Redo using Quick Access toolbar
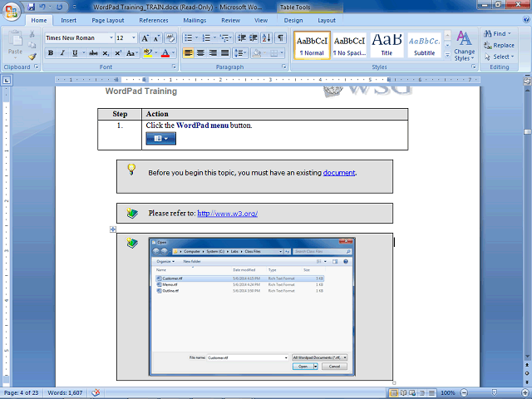This screenshot has width=532, height=399. [x=59, y=7]
